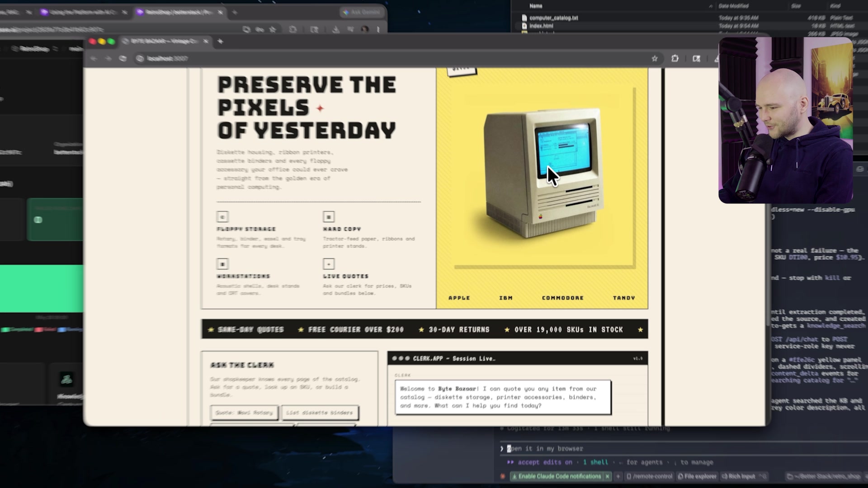The image size is (868, 488).
Task: Click the FLOPPY STORAGE heading
Action: [246, 229]
